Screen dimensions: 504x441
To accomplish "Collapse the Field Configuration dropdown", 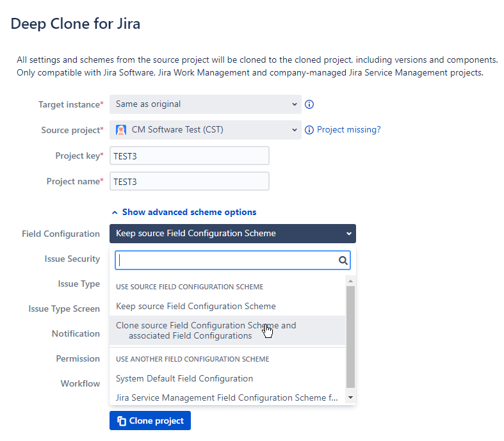I will [232, 234].
